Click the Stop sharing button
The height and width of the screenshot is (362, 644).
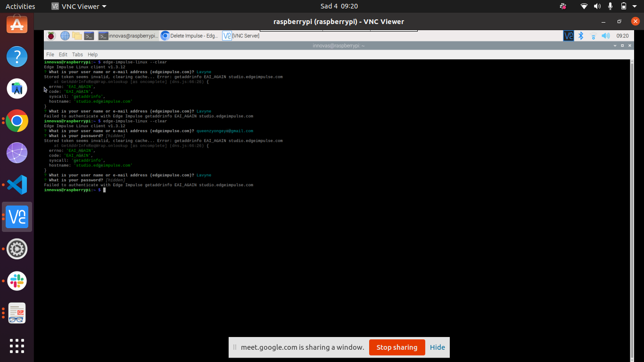pyautogui.click(x=396, y=347)
